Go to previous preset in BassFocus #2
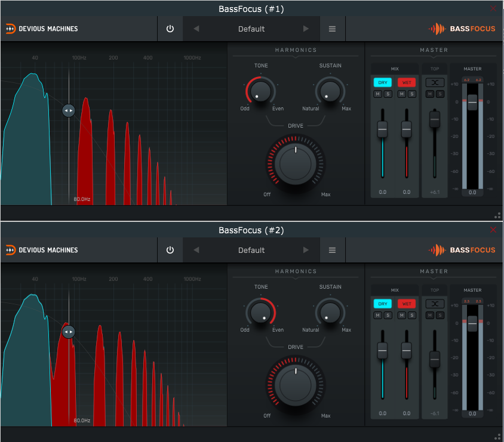Screen dimensions: 504x442 (196, 250)
